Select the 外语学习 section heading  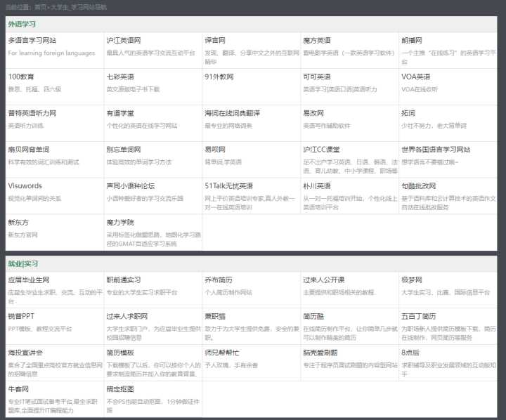[x=22, y=24]
